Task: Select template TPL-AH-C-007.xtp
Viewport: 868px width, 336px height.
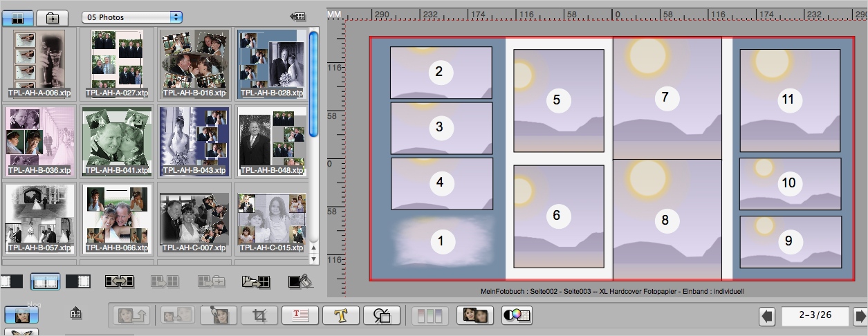Action: [x=194, y=218]
